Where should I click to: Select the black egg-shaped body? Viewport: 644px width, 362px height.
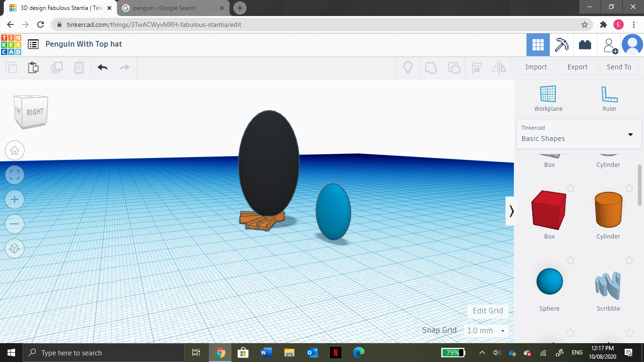269,163
